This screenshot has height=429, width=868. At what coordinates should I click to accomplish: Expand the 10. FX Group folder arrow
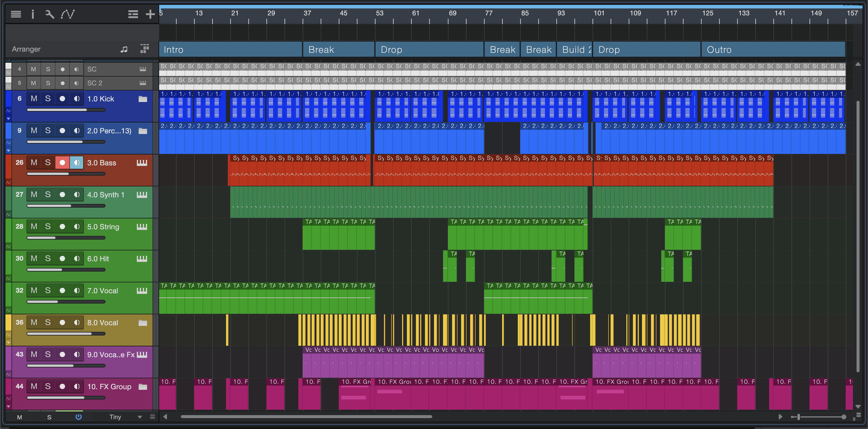(8, 407)
